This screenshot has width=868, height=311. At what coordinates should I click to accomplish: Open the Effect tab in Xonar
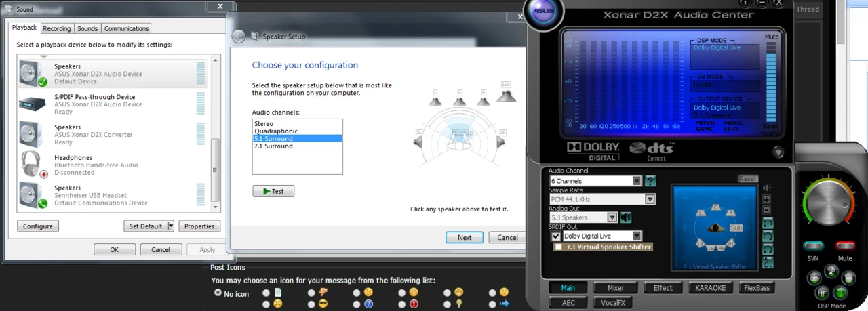(x=663, y=288)
